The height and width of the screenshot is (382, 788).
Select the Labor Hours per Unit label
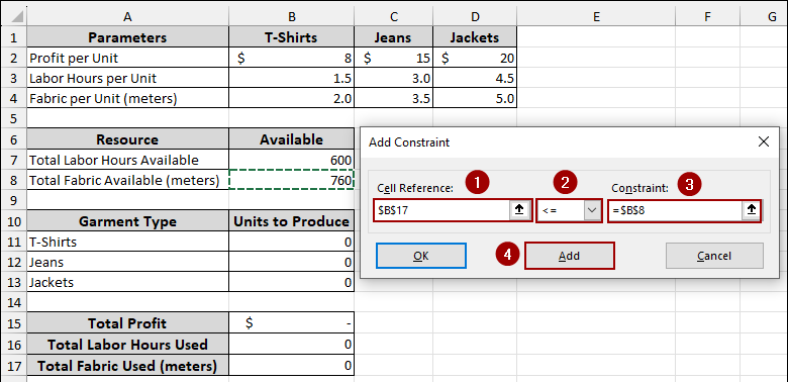128,78
